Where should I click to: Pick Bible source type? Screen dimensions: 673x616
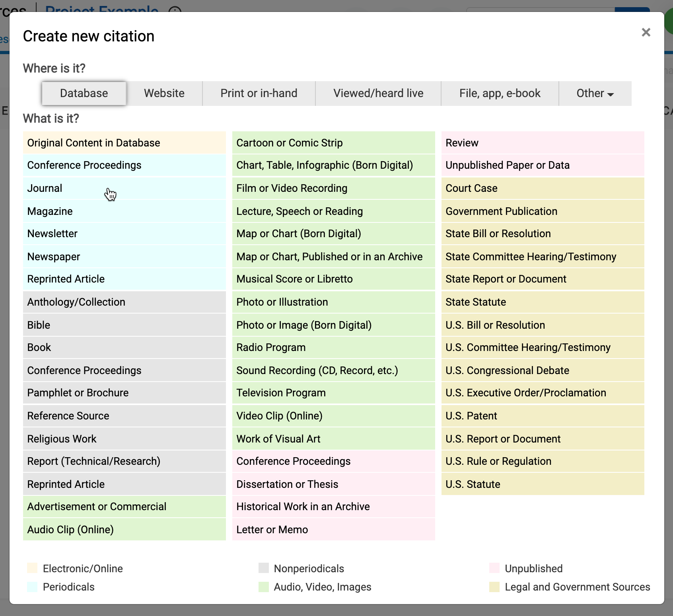124,325
